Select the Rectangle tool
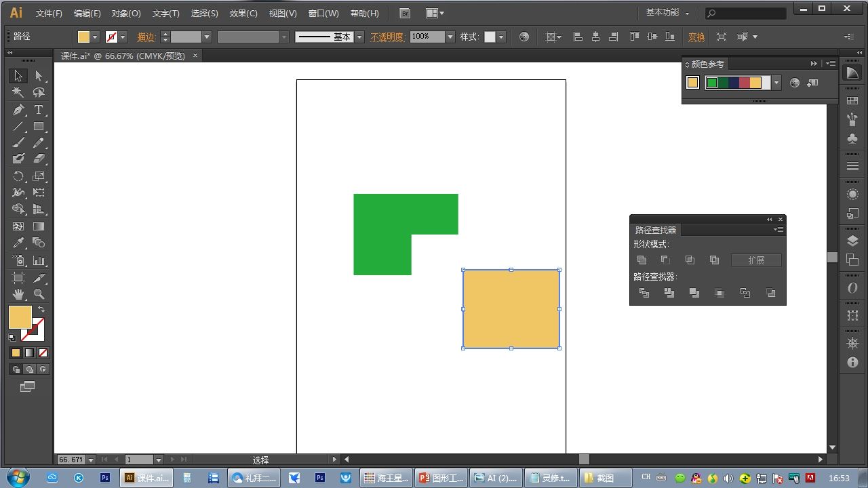The height and width of the screenshot is (488, 868). tap(39, 127)
